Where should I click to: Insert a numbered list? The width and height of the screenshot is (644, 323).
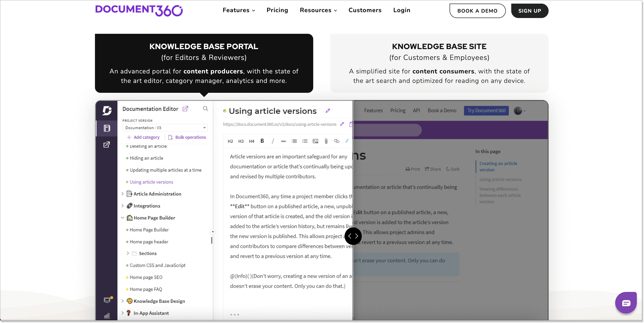tap(304, 141)
